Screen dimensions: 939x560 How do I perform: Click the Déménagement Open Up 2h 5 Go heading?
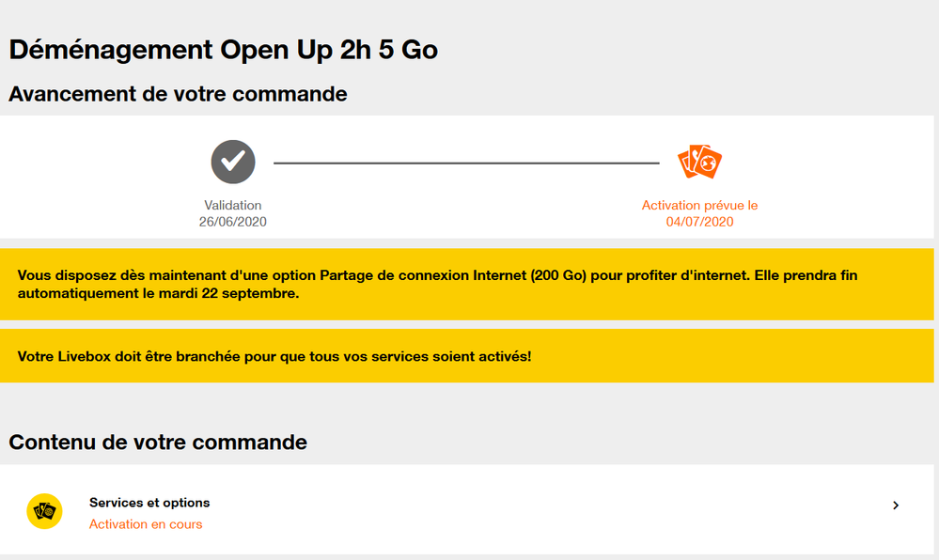(x=224, y=50)
